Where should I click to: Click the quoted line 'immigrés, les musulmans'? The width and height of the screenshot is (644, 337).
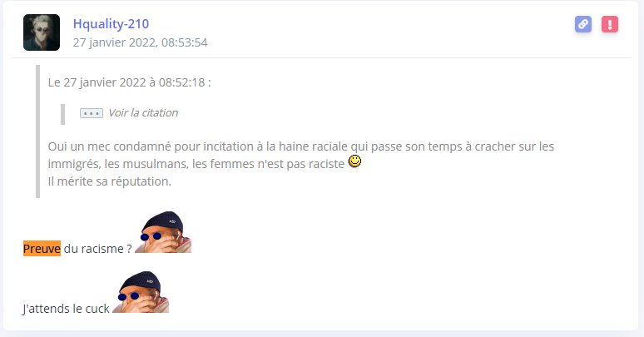[196, 164]
